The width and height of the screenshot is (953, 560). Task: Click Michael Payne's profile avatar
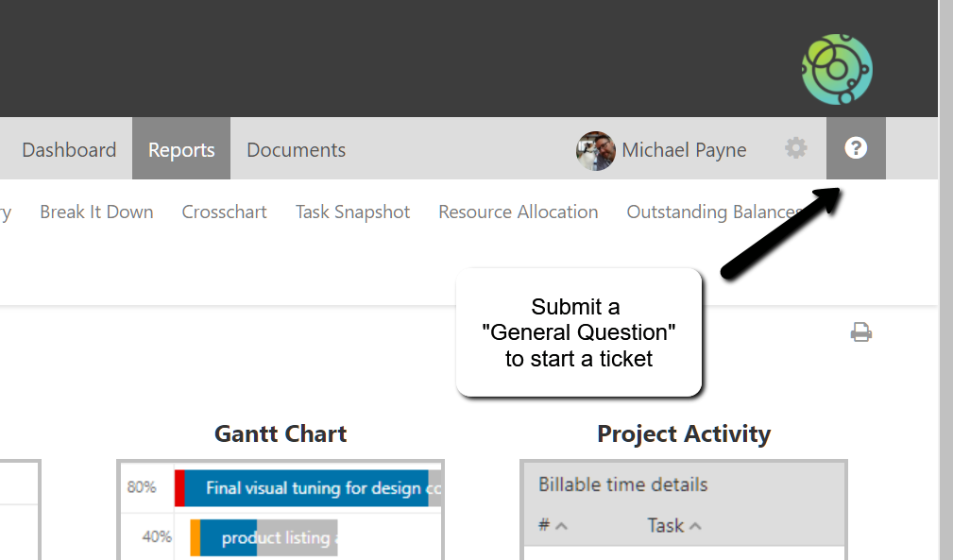[x=596, y=150]
